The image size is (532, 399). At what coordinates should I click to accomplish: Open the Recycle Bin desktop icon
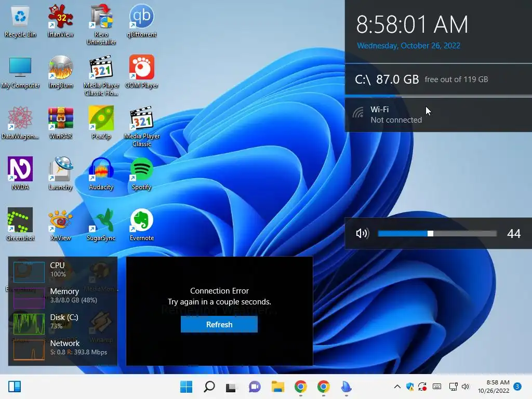click(x=20, y=21)
